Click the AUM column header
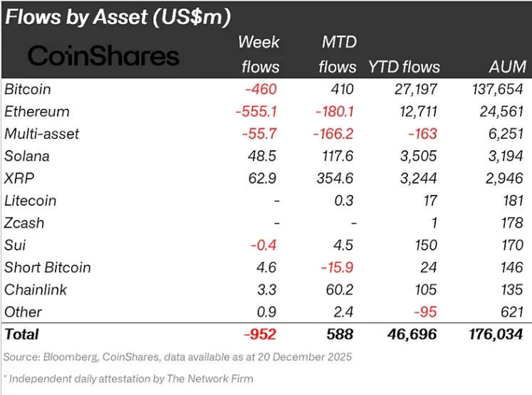Image resolution: width=532 pixels, height=395 pixels. [508, 68]
